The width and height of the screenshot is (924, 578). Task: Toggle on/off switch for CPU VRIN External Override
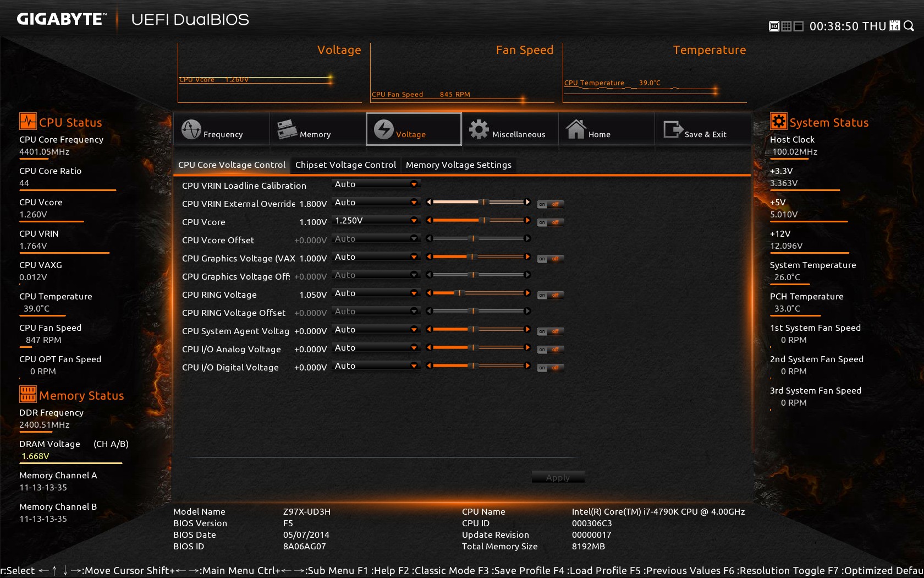click(551, 204)
